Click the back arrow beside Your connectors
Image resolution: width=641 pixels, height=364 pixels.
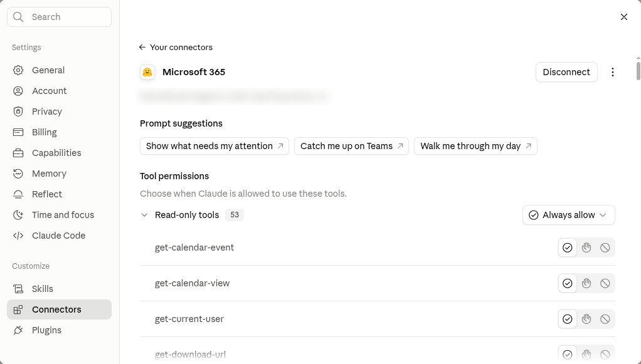coord(142,48)
